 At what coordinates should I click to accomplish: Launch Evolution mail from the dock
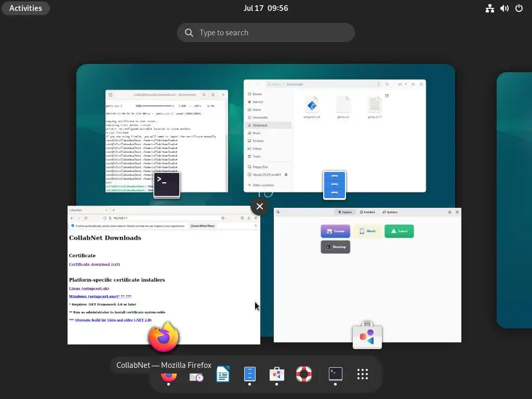196,377
